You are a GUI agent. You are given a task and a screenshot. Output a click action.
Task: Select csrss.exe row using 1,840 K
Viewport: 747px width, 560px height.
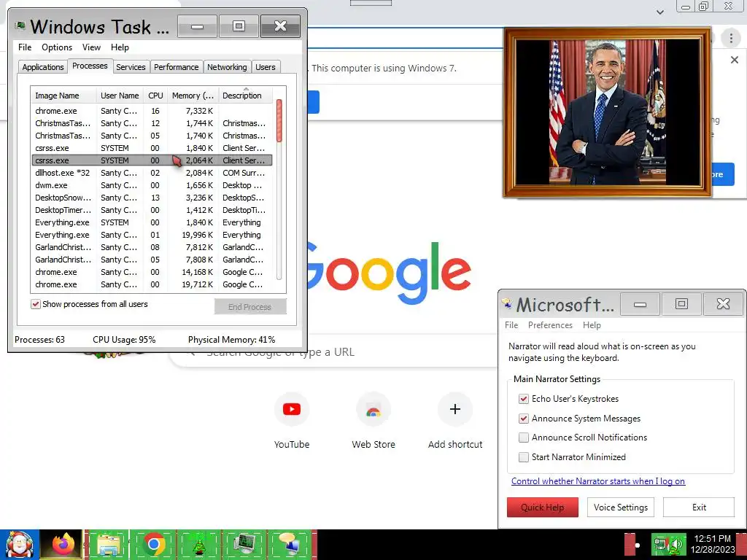pyautogui.click(x=152, y=148)
